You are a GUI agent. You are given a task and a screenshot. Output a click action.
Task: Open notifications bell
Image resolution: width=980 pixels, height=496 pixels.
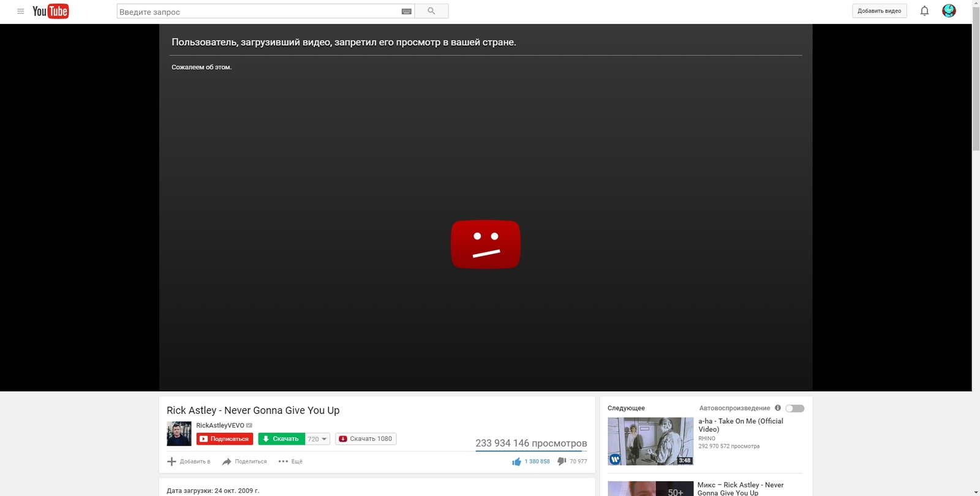pyautogui.click(x=924, y=10)
